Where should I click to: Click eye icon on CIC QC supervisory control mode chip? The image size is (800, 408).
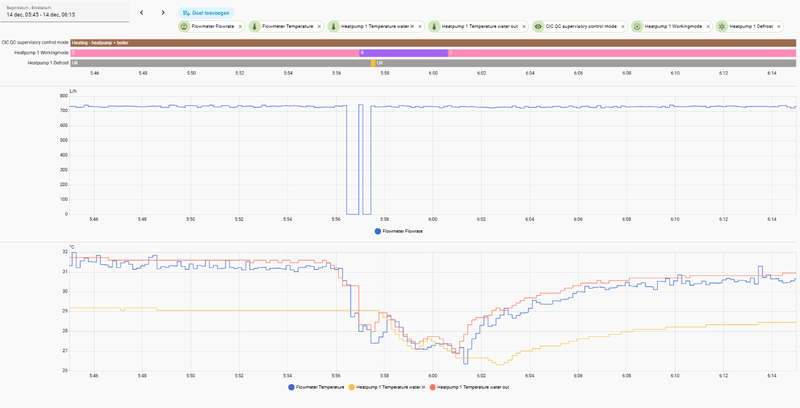[538, 27]
